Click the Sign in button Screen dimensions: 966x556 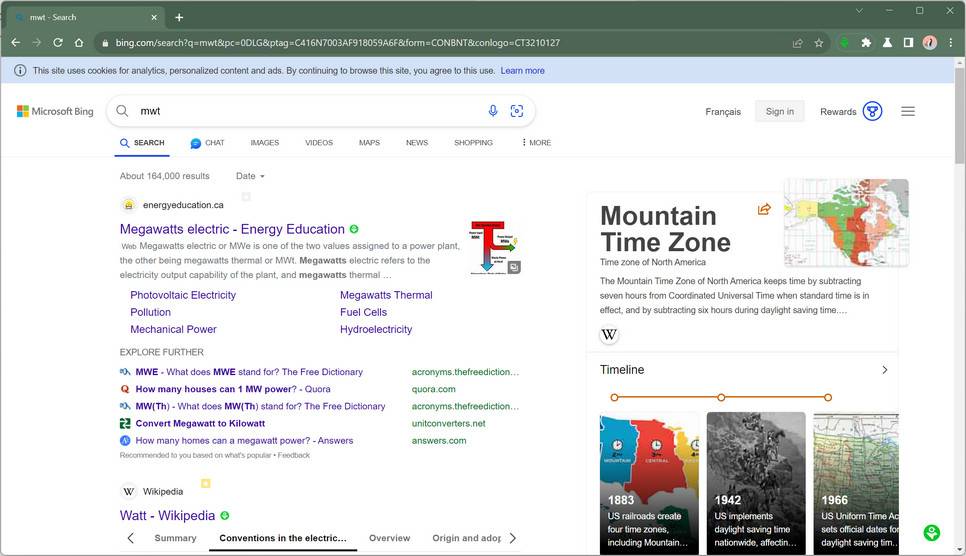[x=780, y=112]
